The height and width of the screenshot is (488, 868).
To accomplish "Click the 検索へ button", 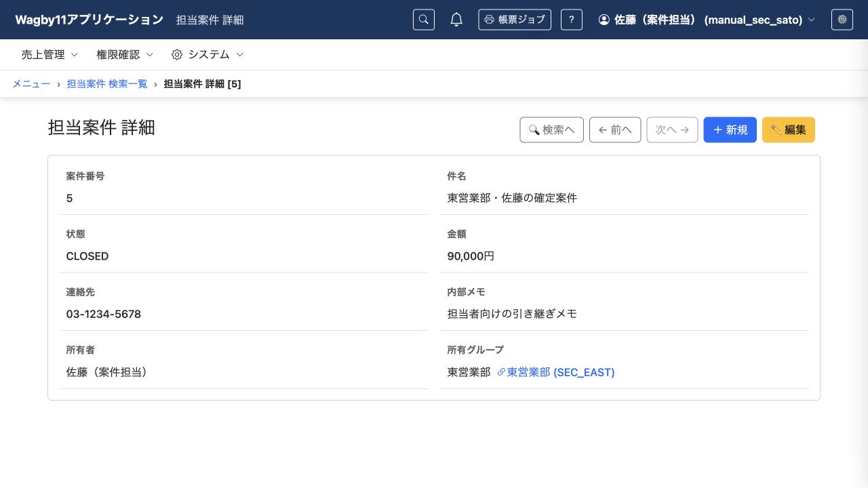I will (552, 129).
